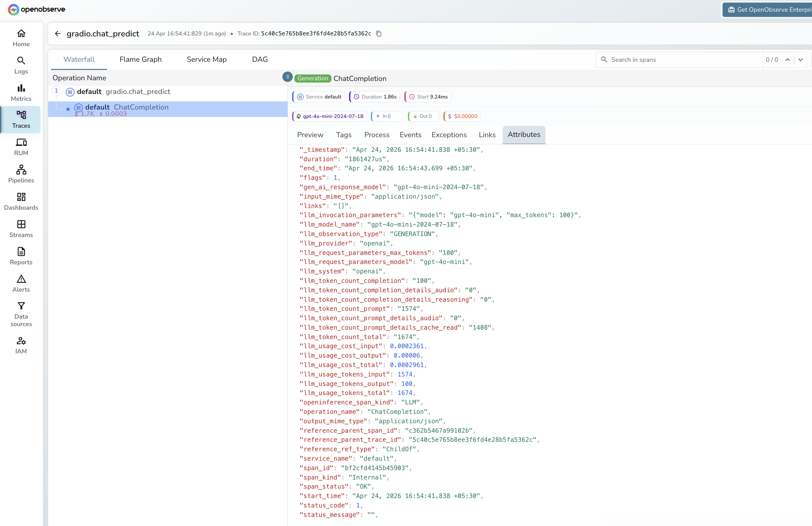Open the Alerts section icon

[21, 283]
